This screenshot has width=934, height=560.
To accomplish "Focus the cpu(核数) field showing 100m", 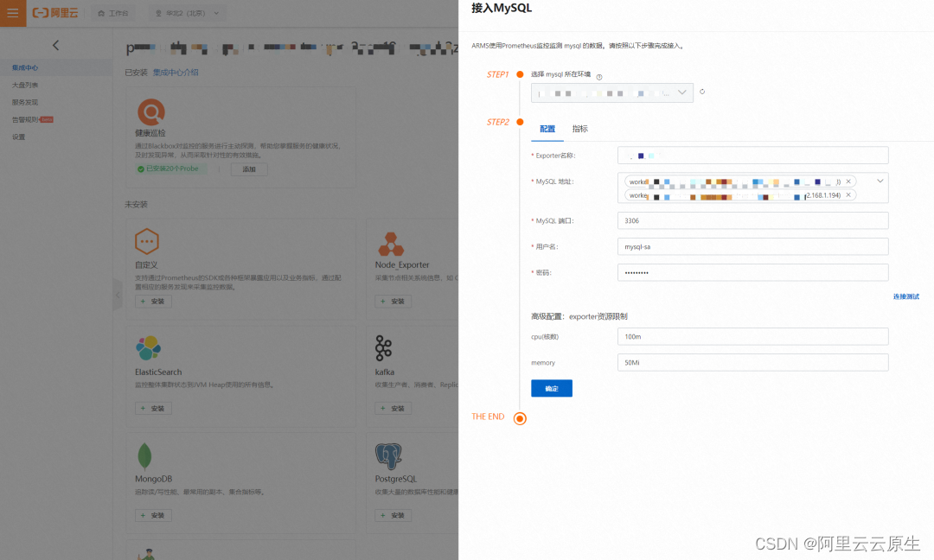I will [753, 337].
